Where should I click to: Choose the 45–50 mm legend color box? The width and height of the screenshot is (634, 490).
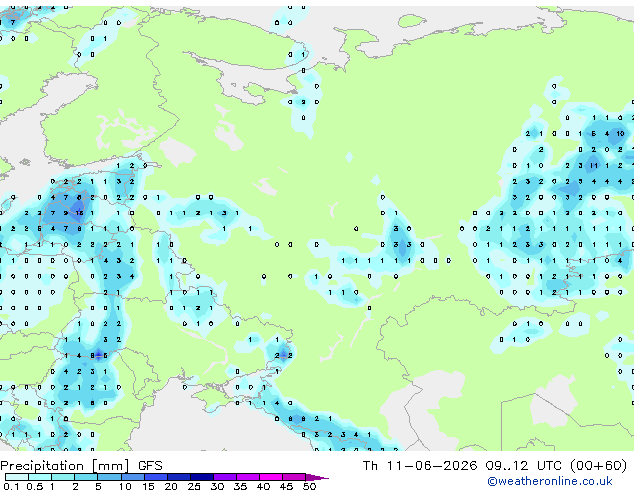click(294, 477)
